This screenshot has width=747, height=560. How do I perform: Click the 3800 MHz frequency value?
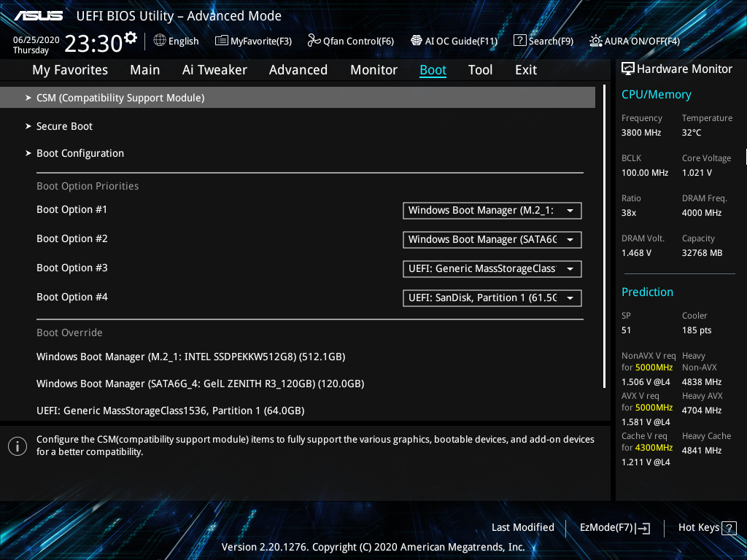point(641,133)
